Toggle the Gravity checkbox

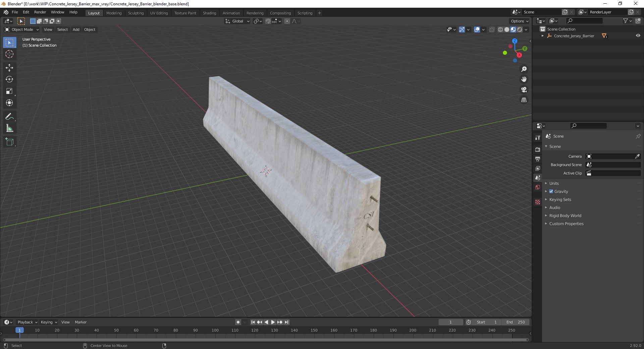(551, 191)
